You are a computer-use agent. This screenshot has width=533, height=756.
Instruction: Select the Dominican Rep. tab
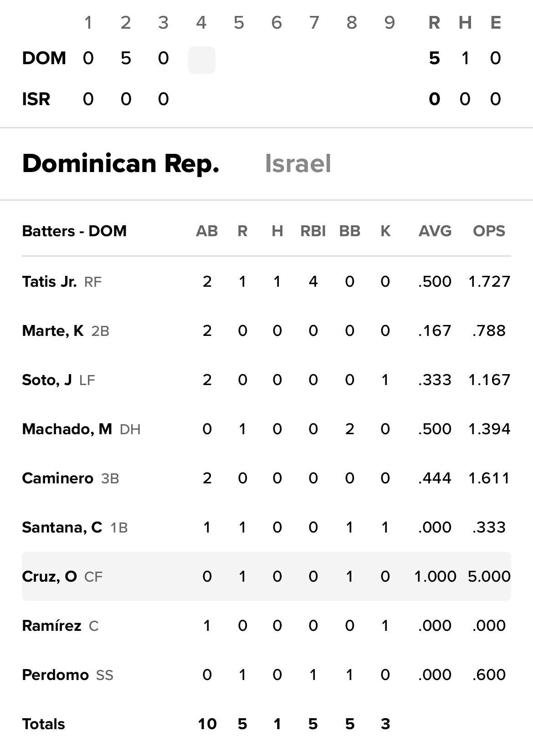[121, 164]
